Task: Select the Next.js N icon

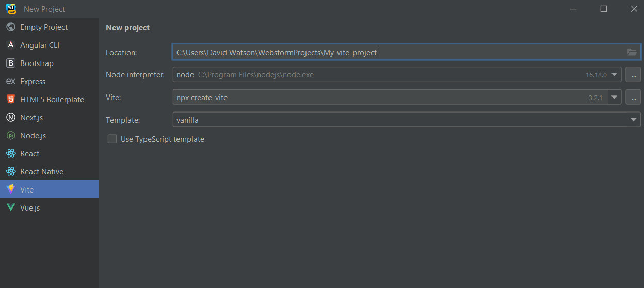Action: click(x=10, y=118)
